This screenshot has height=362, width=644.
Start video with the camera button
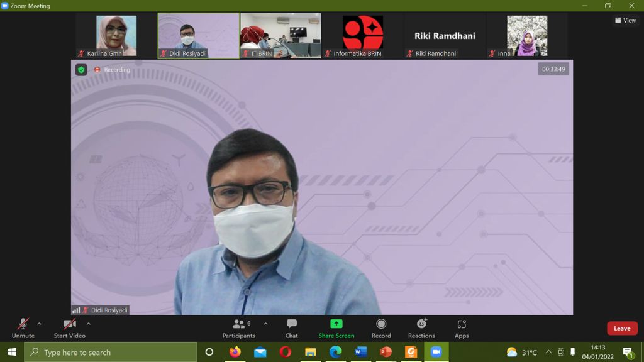69,327
